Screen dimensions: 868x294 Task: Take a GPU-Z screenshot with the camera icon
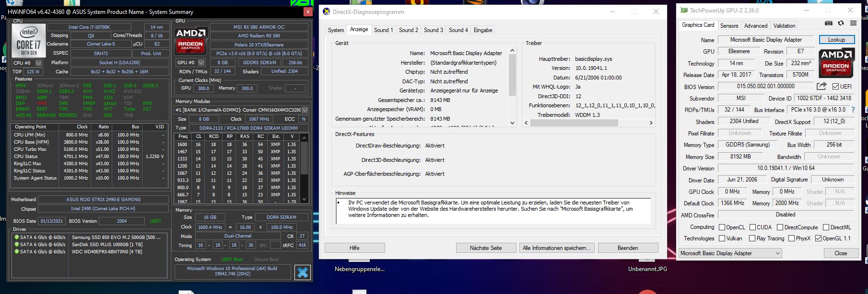(829, 23)
